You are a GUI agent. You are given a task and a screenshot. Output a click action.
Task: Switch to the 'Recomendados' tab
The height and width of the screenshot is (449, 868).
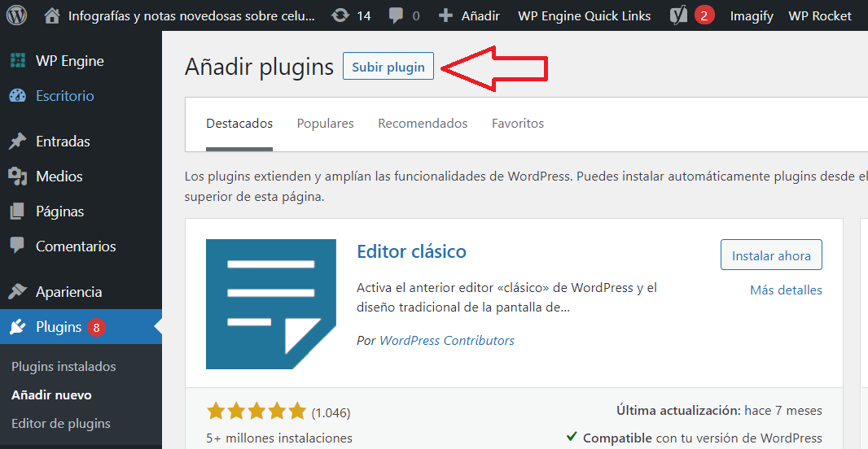click(423, 124)
